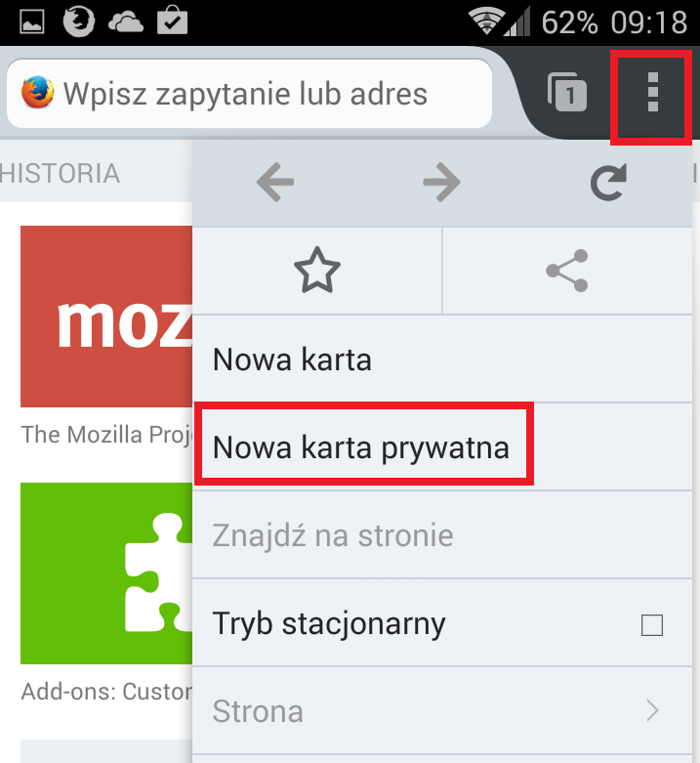Switch to the HISTORIA tab
700x763 pixels.
[x=60, y=174]
